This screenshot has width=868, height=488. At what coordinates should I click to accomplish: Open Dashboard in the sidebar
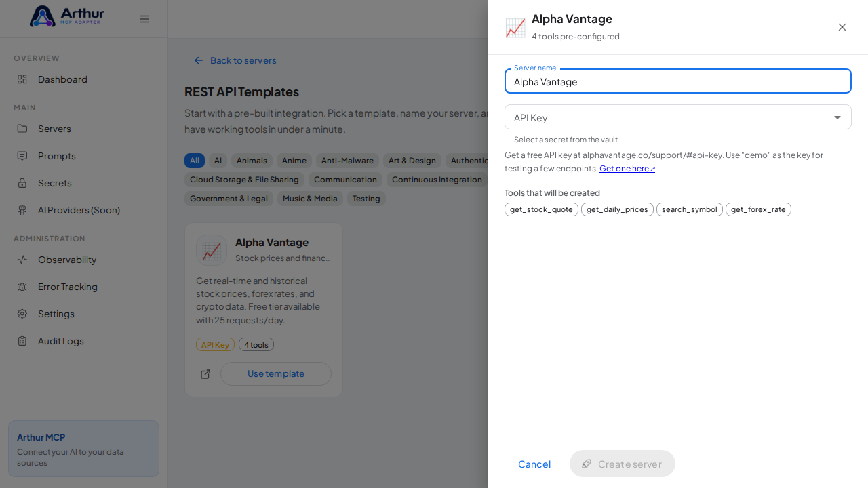(83, 79)
